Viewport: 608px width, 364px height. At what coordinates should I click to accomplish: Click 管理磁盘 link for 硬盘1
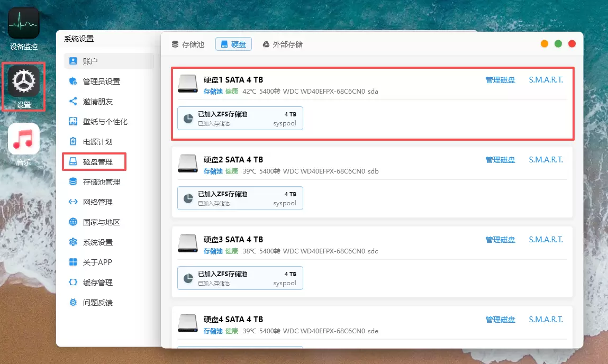(x=500, y=80)
